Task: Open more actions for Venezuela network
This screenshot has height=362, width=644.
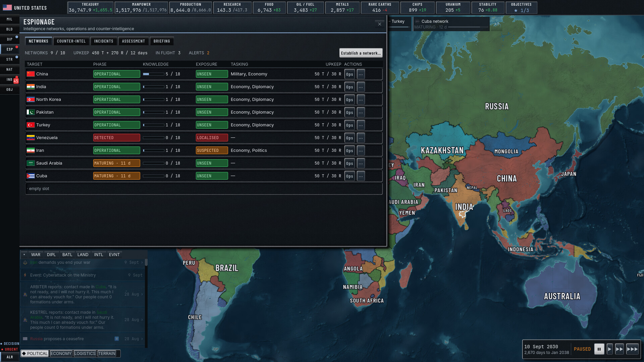Action: click(361, 138)
